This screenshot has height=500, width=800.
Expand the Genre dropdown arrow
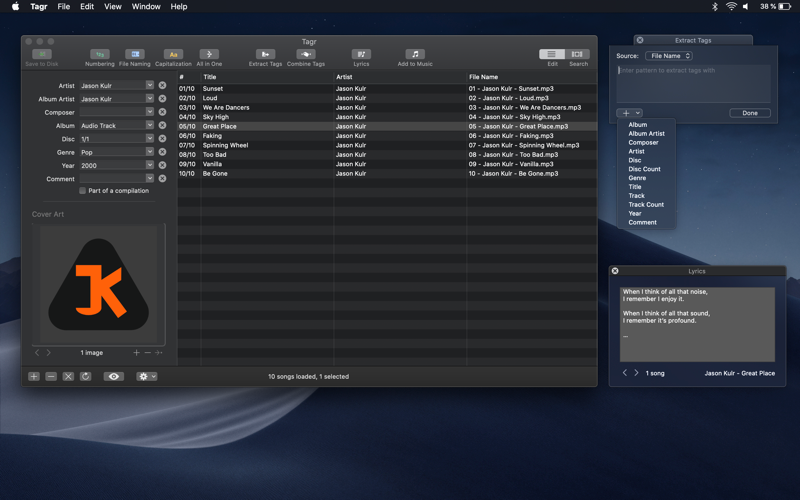click(149, 151)
